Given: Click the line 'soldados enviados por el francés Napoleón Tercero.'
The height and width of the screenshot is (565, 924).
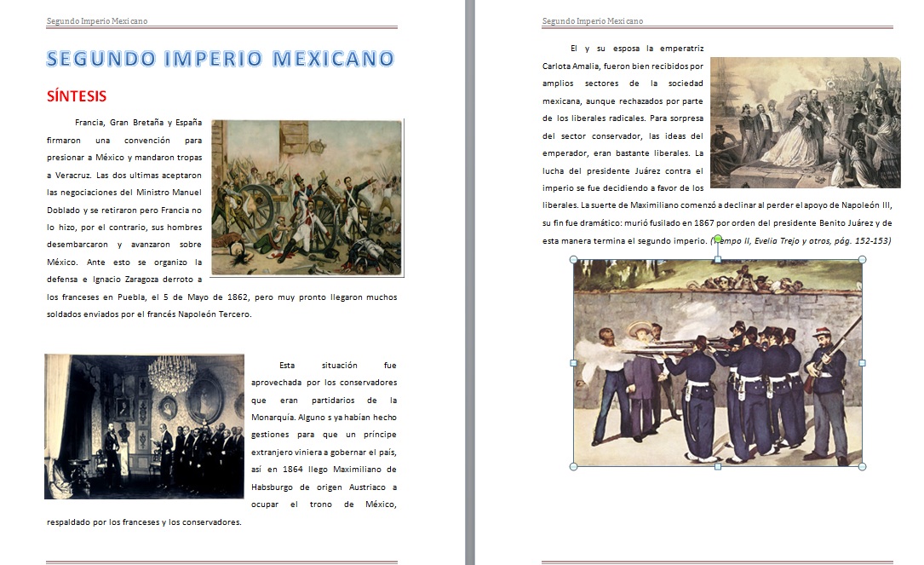Looking at the screenshot, I should (149, 314).
